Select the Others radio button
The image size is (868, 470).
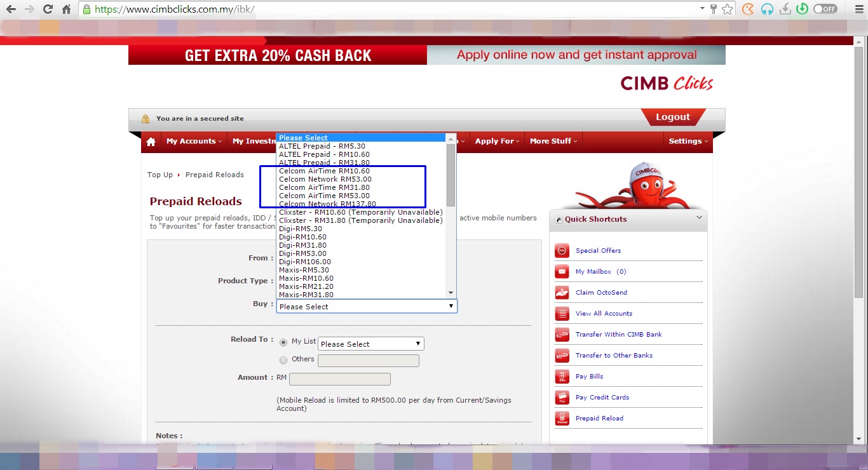283,360
